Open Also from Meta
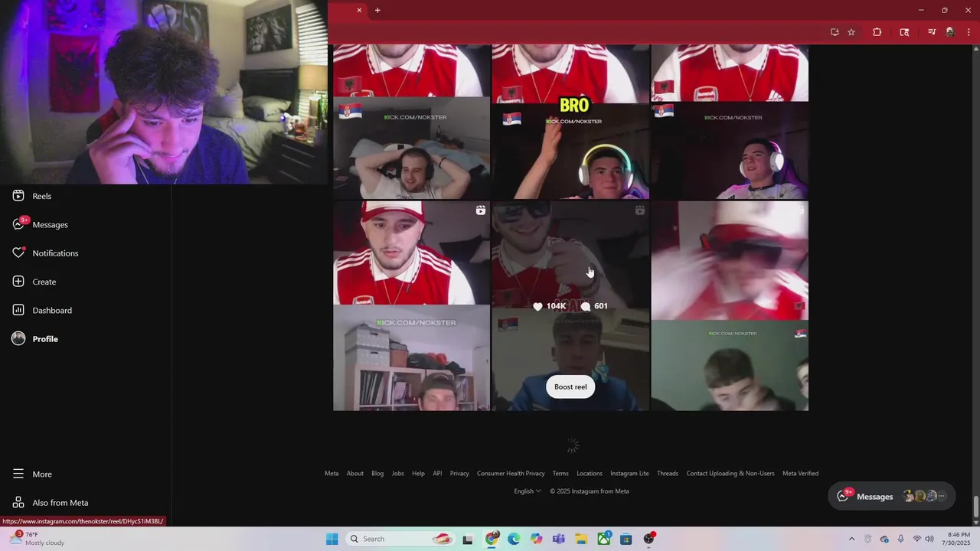This screenshot has height=551, width=980. [51, 503]
